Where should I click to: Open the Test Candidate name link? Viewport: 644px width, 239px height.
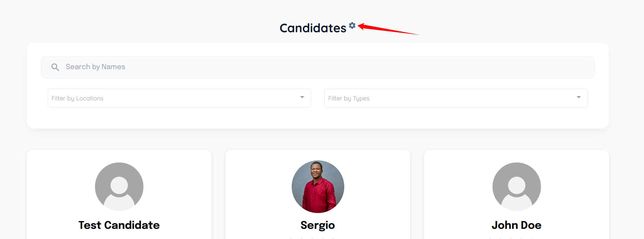(119, 225)
